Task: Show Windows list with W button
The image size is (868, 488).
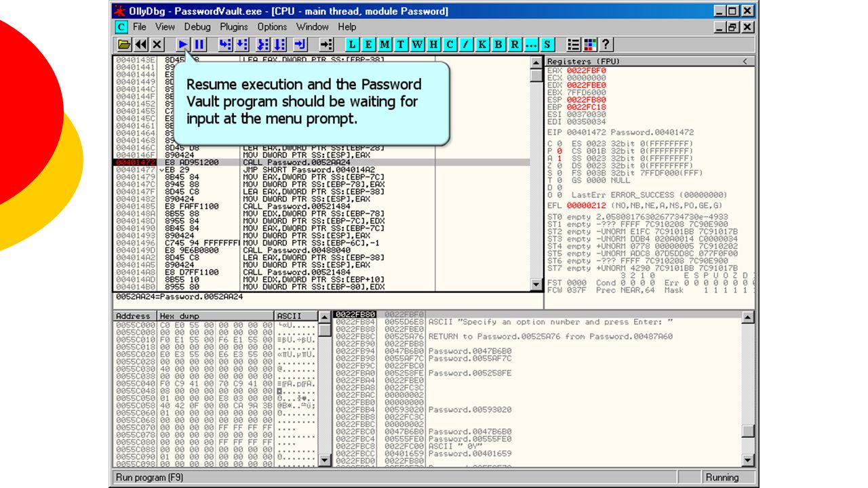Action: tap(417, 45)
